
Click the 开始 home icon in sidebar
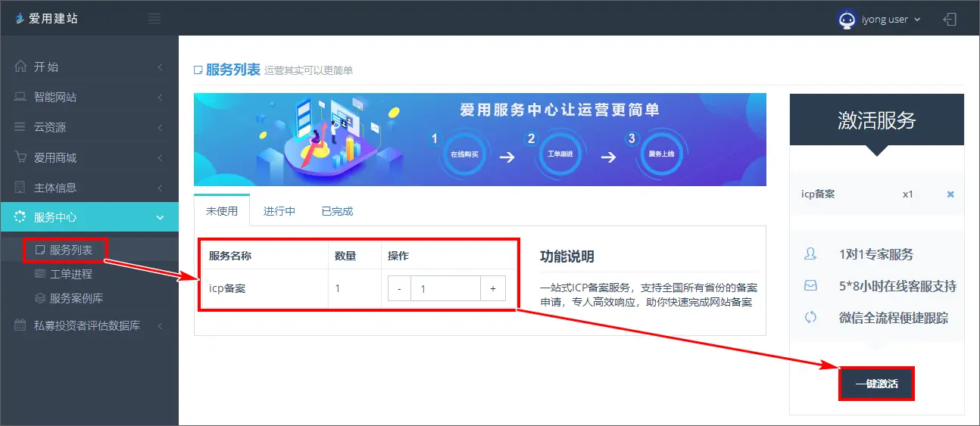pyautogui.click(x=20, y=67)
